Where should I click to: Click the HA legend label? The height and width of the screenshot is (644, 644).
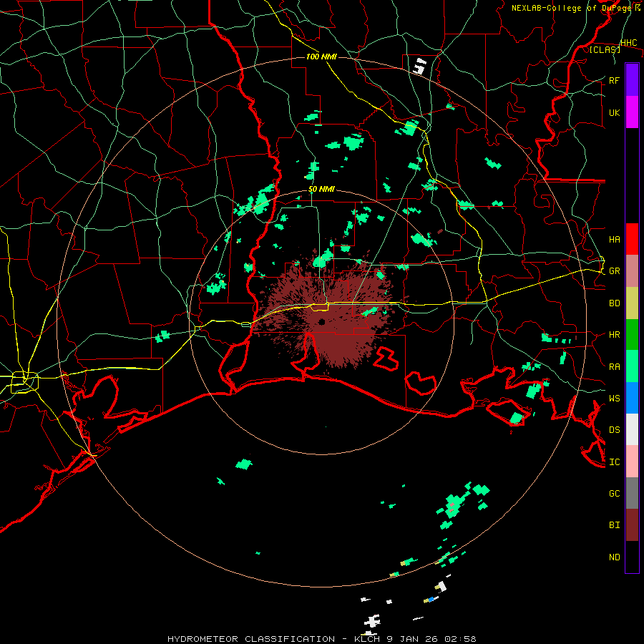[614, 239]
